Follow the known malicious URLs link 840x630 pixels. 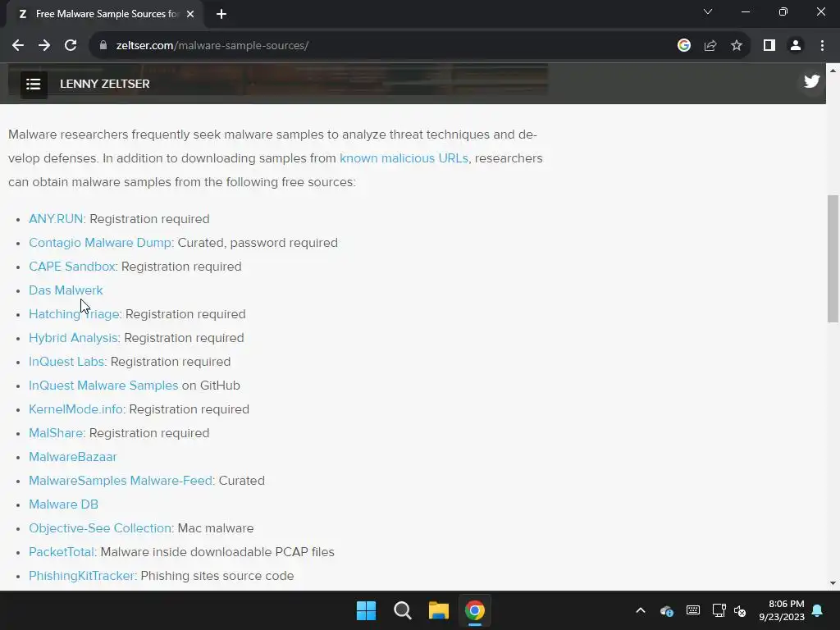click(404, 158)
